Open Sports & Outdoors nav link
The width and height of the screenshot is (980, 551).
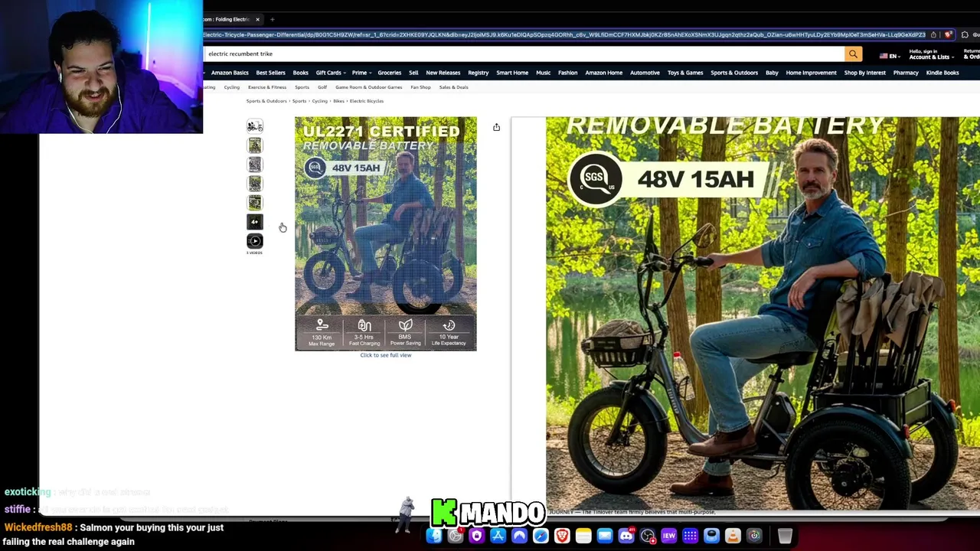click(x=733, y=73)
